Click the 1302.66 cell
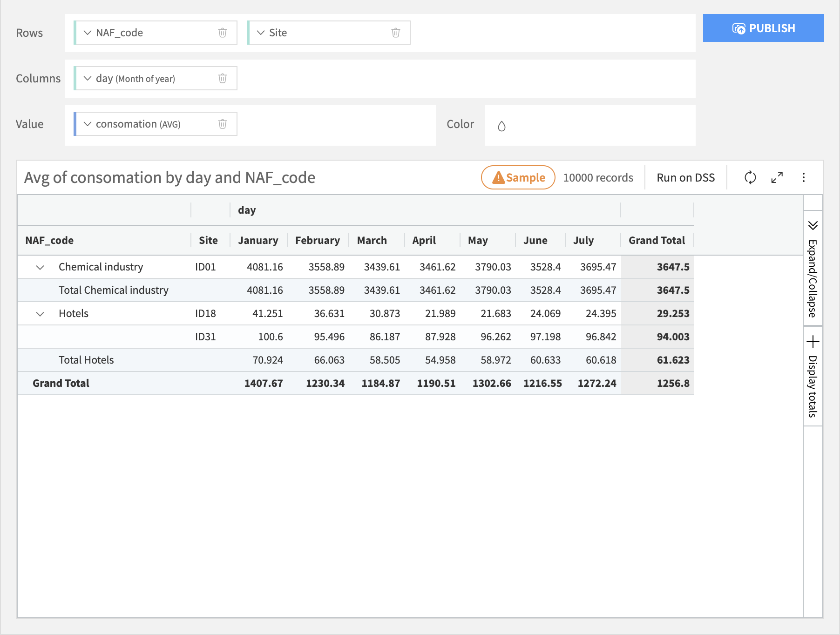Image resolution: width=840 pixels, height=635 pixels. coord(492,383)
